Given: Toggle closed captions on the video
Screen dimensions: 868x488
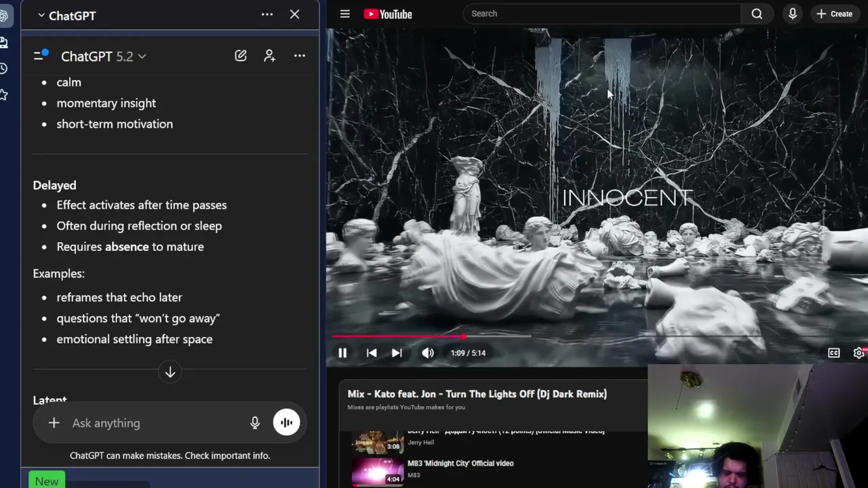Looking at the screenshot, I should tap(834, 353).
